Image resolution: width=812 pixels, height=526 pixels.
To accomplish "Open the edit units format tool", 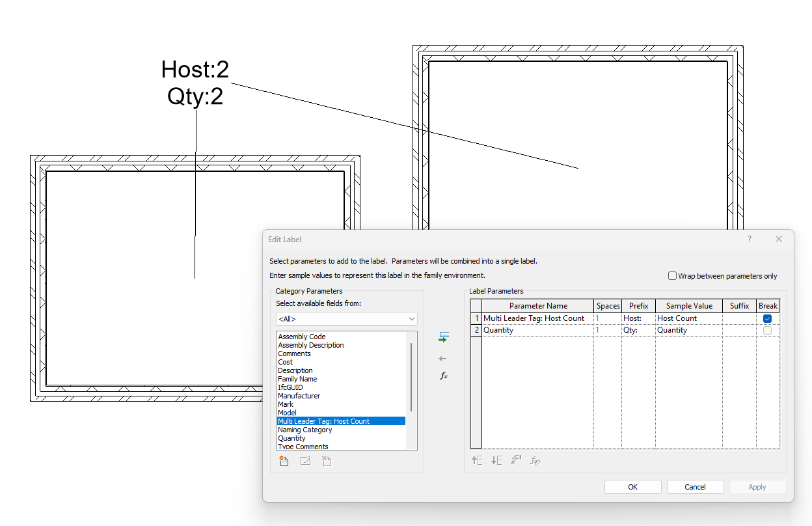I will 516,460.
